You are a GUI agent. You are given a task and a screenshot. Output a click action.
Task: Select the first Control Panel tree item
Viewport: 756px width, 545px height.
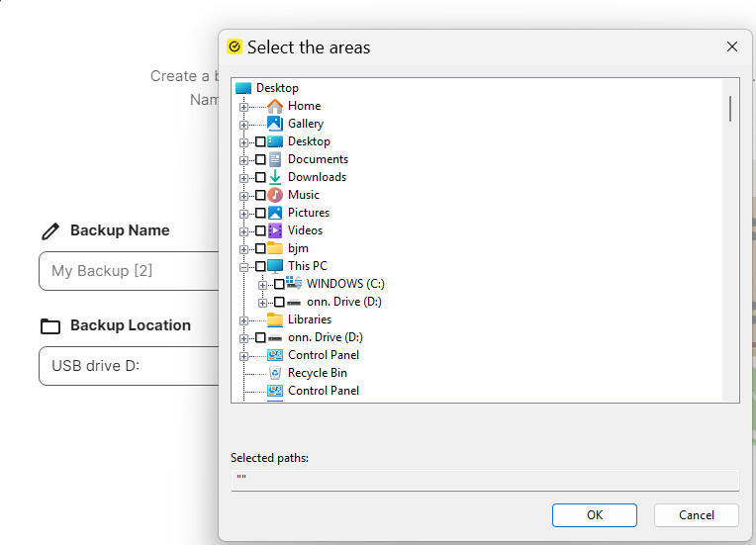click(323, 355)
